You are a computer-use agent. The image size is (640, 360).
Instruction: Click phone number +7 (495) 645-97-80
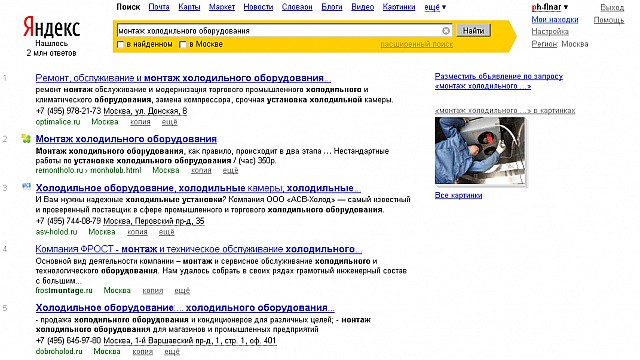click(x=68, y=341)
